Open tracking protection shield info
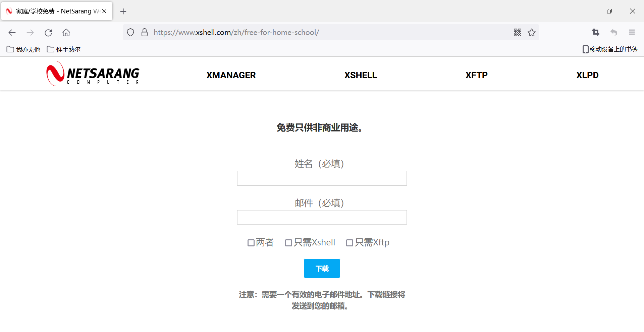Screen dimensions: 644x332 [130, 33]
